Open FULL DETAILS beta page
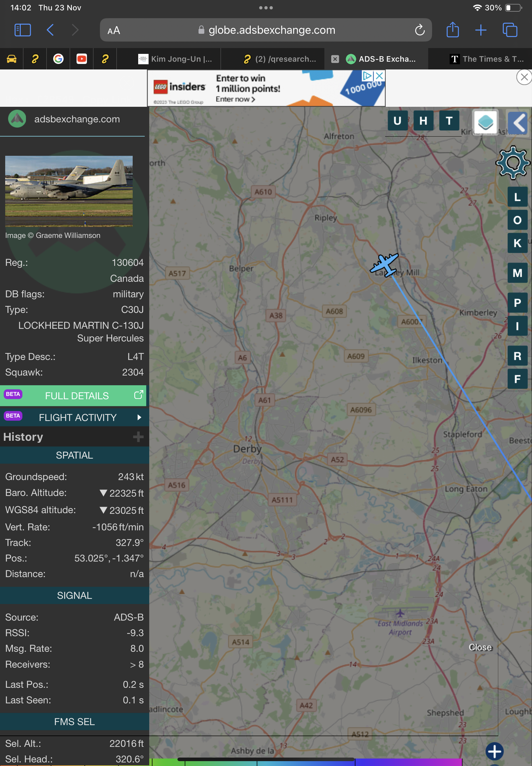 point(73,396)
